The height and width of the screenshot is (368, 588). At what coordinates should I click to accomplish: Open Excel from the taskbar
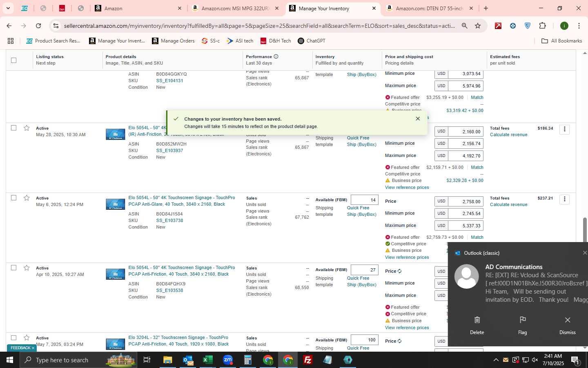point(207,360)
